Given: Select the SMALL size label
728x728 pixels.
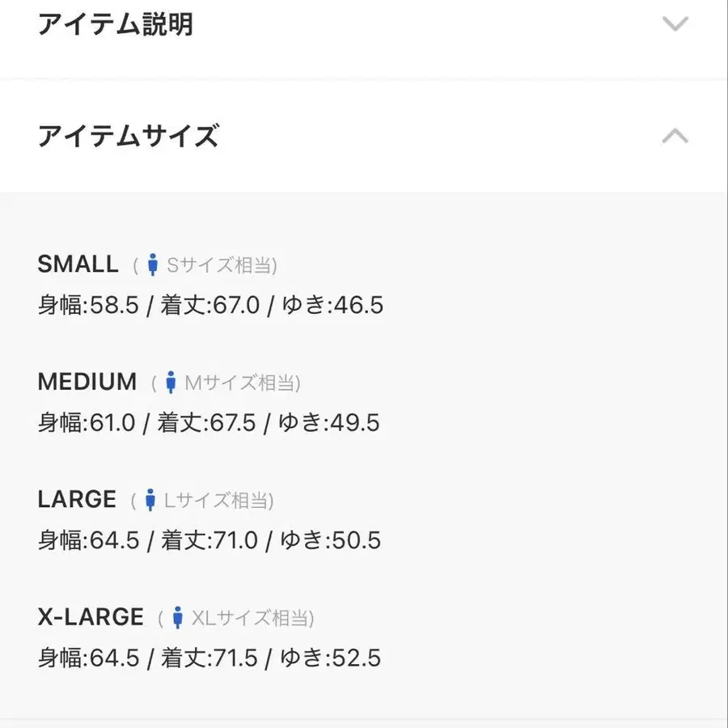Looking at the screenshot, I should (x=78, y=265).
